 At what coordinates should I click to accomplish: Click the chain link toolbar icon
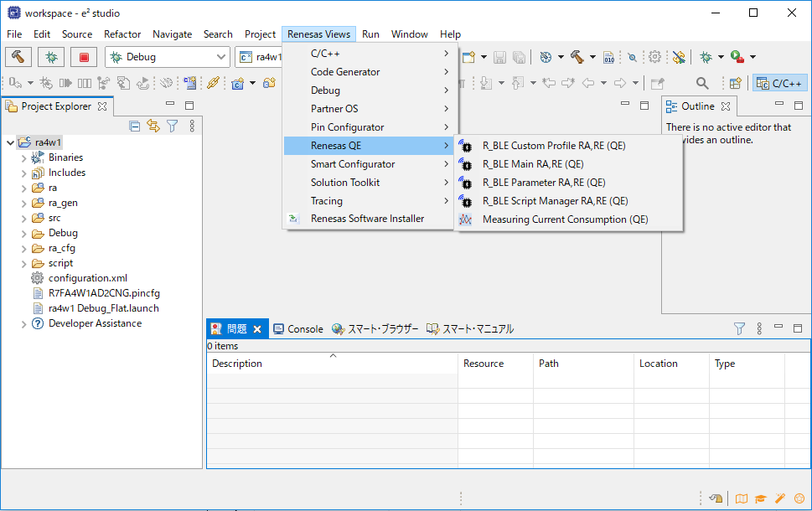coord(214,83)
